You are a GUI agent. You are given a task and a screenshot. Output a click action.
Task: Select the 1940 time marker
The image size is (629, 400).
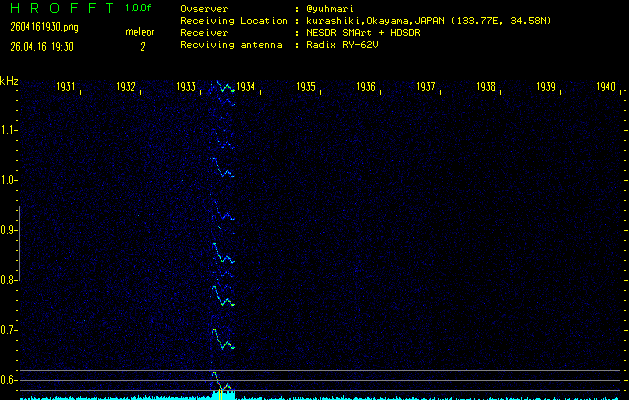pos(606,87)
